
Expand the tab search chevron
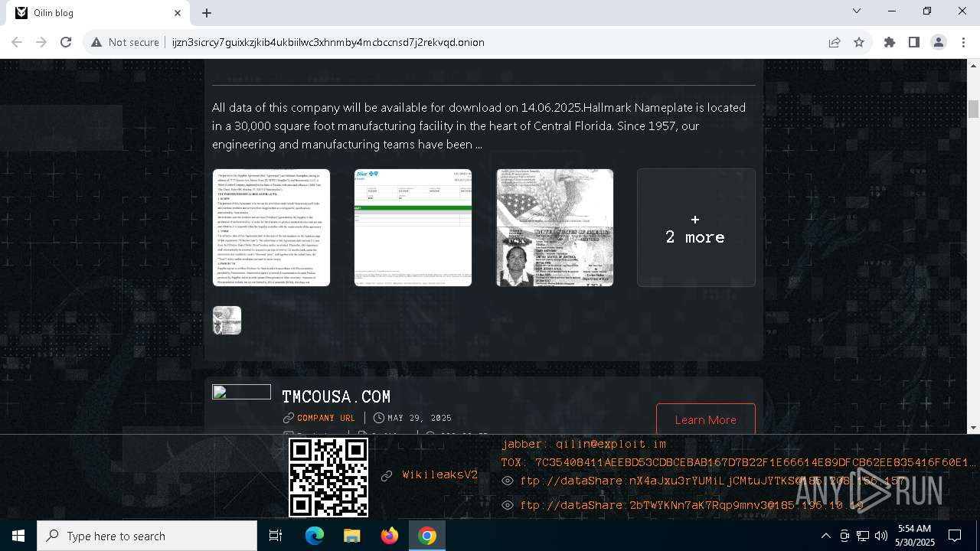pyautogui.click(x=857, y=11)
